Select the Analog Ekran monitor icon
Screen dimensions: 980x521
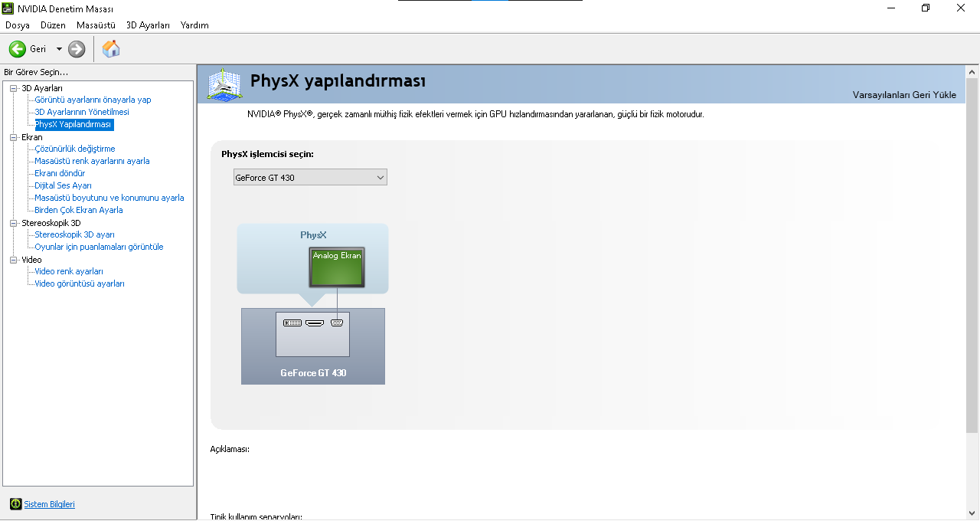pyautogui.click(x=336, y=267)
